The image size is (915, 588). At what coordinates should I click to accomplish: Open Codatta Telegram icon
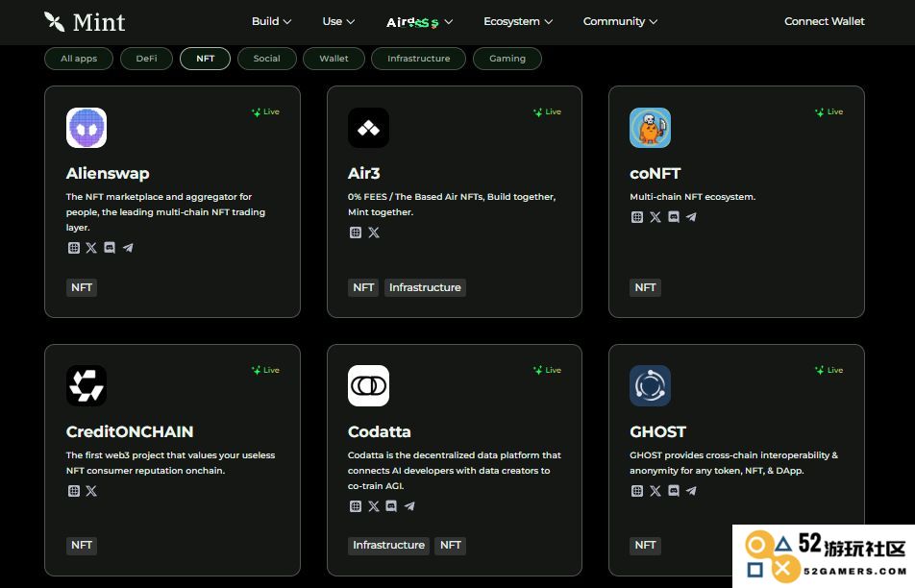pos(409,506)
